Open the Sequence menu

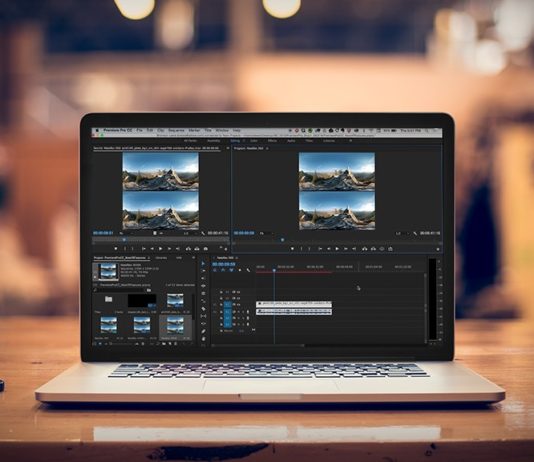tap(176, 130)
